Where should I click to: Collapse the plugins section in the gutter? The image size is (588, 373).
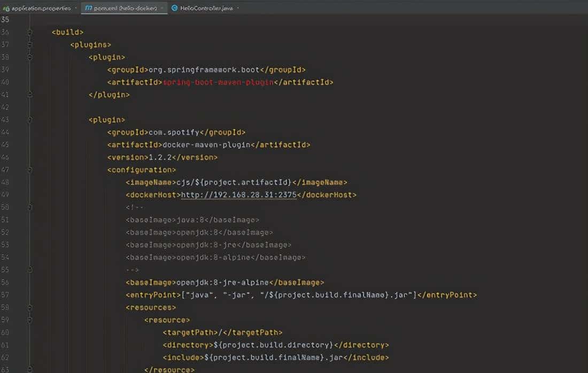pyautogui.click(x=30, y=44)
